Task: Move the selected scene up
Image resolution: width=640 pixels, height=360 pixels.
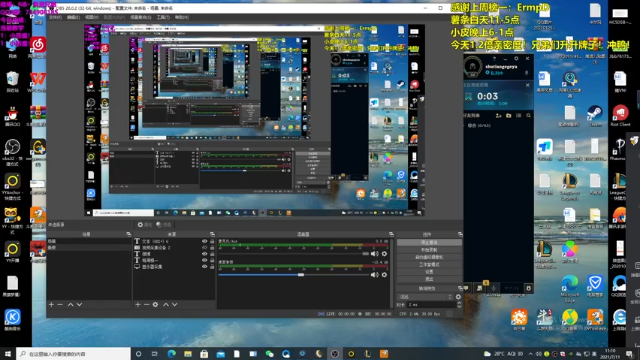Action: pyautogui.click(x=70, y=304)
